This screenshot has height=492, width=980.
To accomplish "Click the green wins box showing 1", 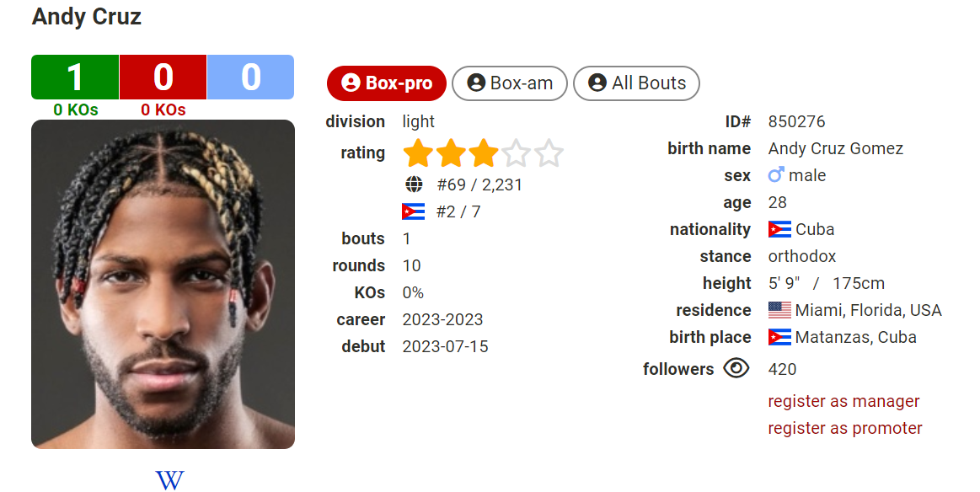I will pyautogui.click(x=75, y=77).
